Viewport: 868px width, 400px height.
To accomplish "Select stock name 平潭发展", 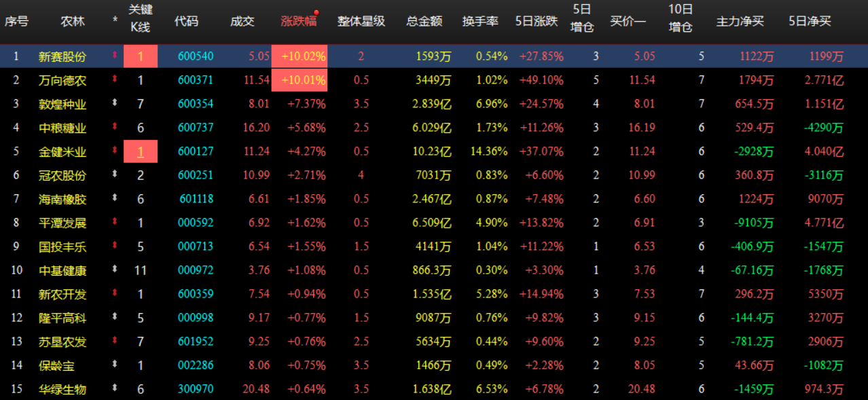I will coord(62,223).
